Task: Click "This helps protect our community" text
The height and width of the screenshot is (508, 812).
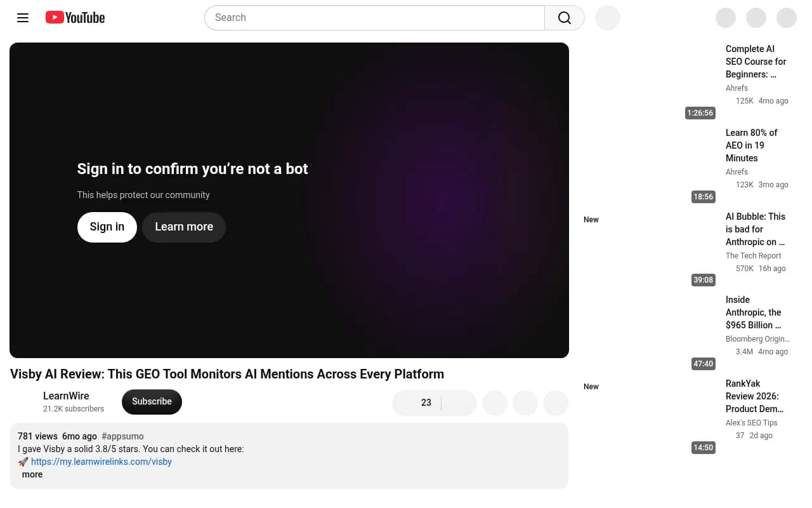Action: pyautogui.click(x=143, y=195)
